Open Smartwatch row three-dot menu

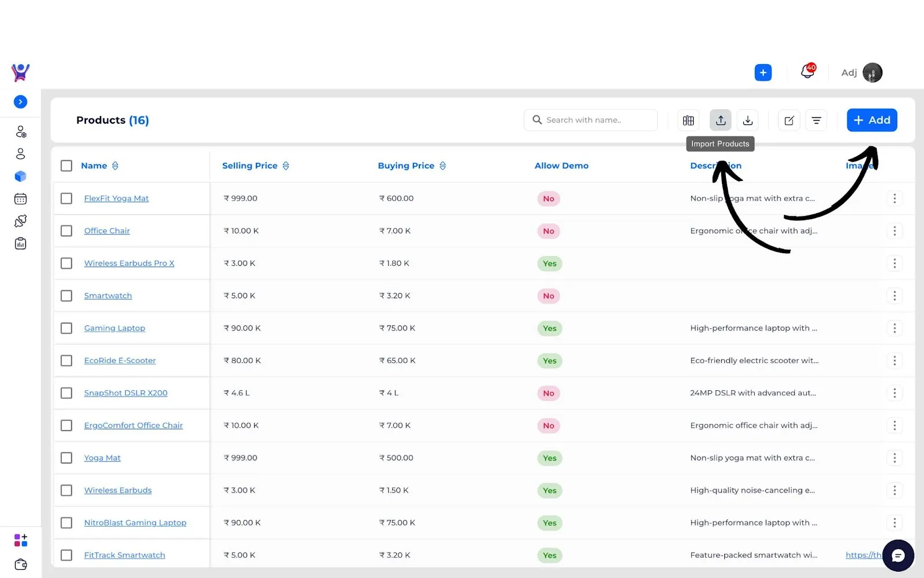point(895,295)
